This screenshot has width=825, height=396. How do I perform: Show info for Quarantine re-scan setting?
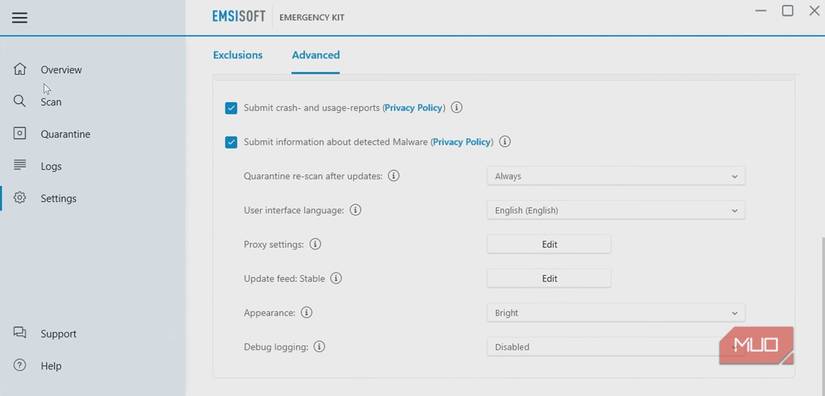point(394,176)
